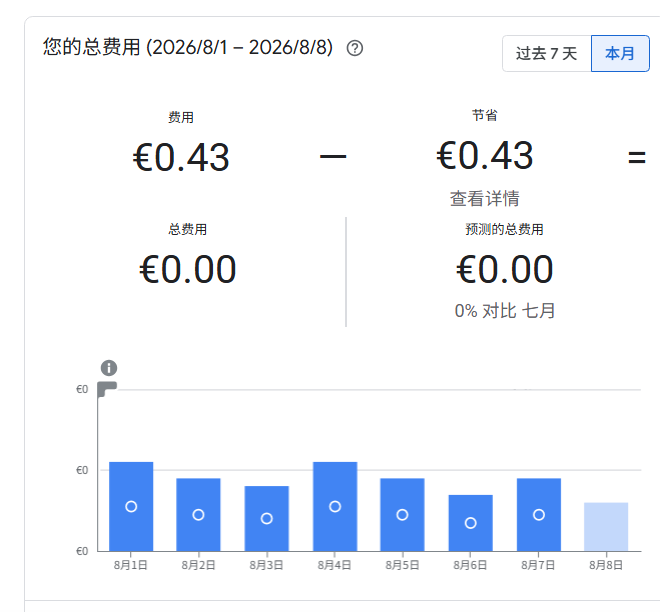Select the 8月3日 cost bar
This screenshot has width=660, height=612.
(266, 519)
